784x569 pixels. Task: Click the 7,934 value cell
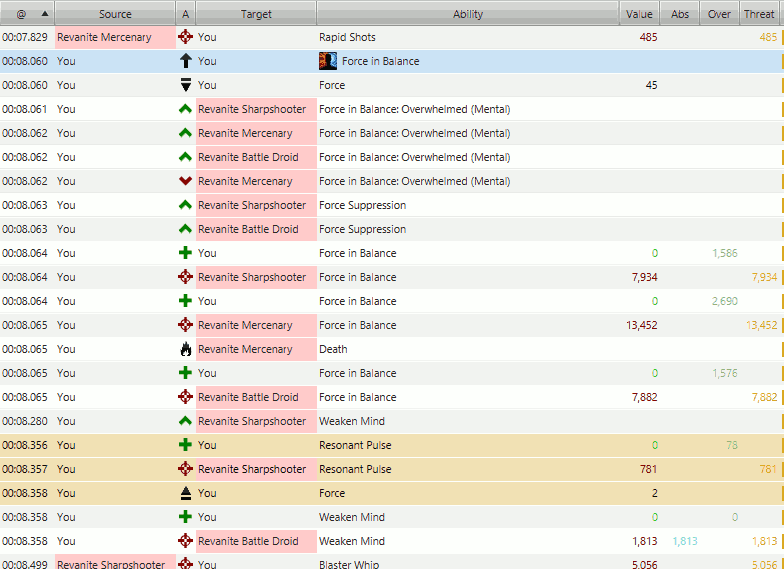point(644,277)
